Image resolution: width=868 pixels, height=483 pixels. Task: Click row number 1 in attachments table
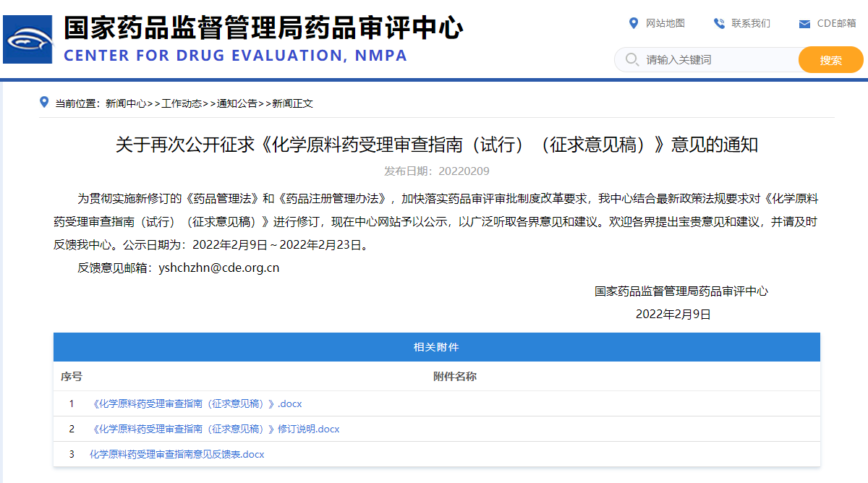tap(72, 403)
